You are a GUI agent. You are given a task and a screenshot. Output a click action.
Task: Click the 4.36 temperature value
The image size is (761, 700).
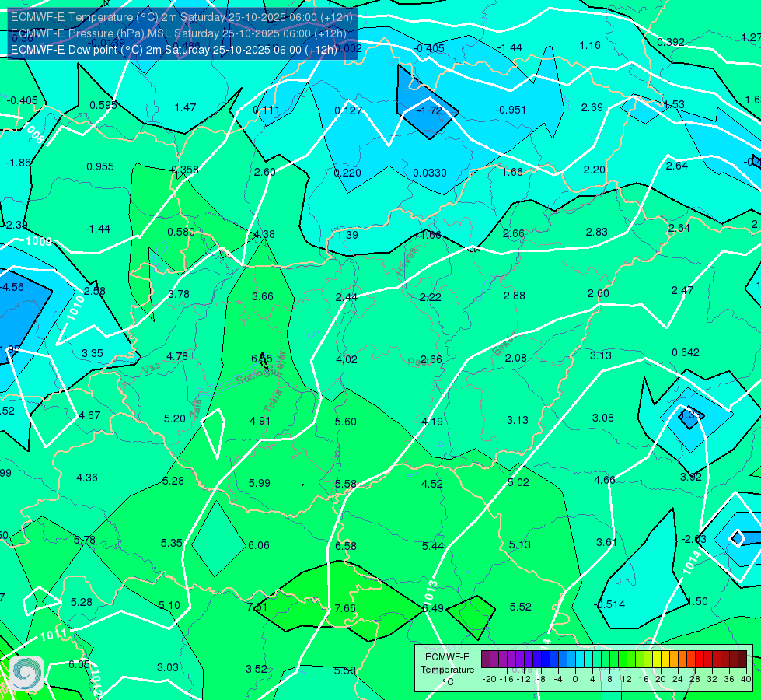point(87,478)
